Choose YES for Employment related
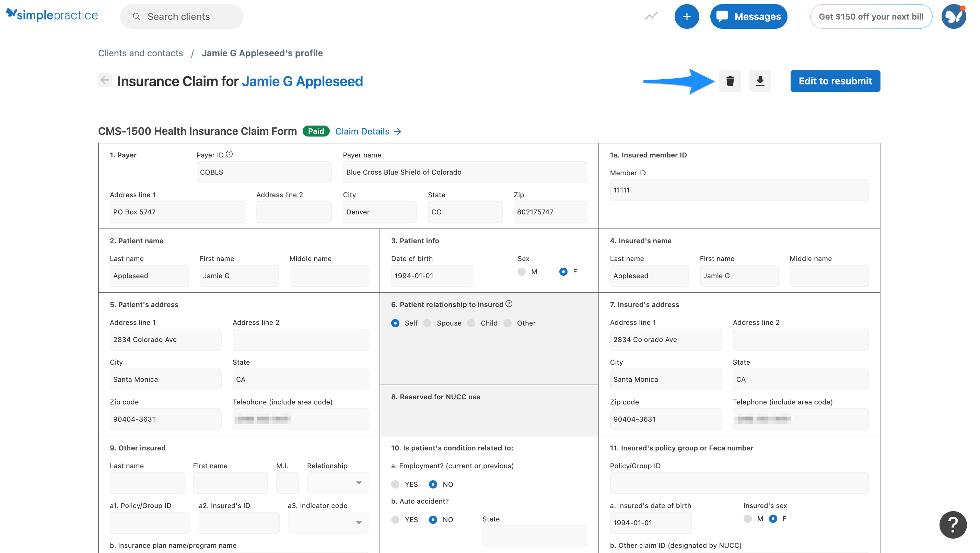980x553 pixels. click(x=395, y=484)
